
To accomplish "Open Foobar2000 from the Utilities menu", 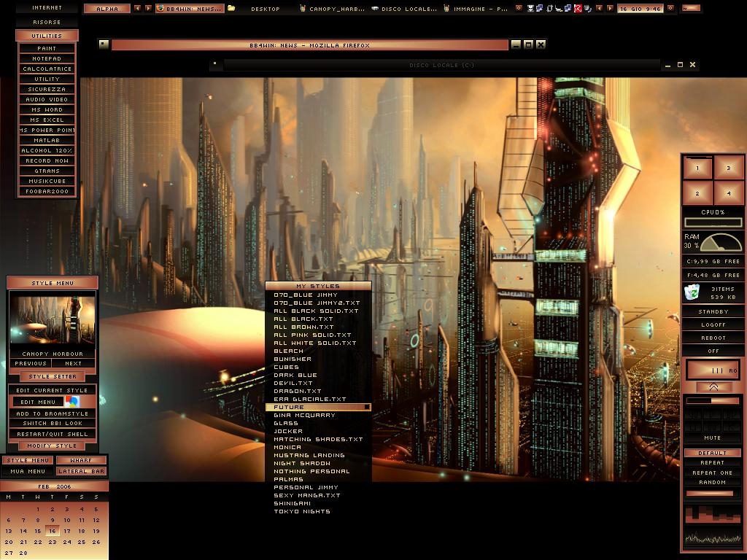I will [47, 191].
